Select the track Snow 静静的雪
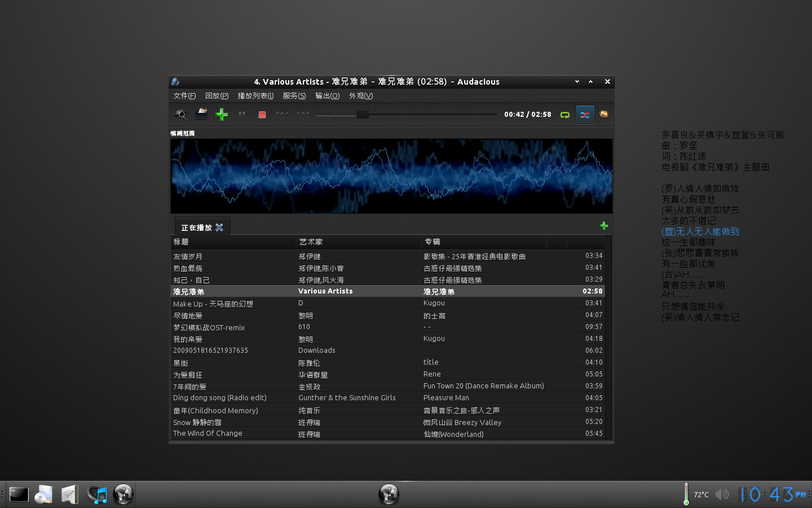This screenshot has width=812, height=508. pyautogui.click(x=388, y=422)
